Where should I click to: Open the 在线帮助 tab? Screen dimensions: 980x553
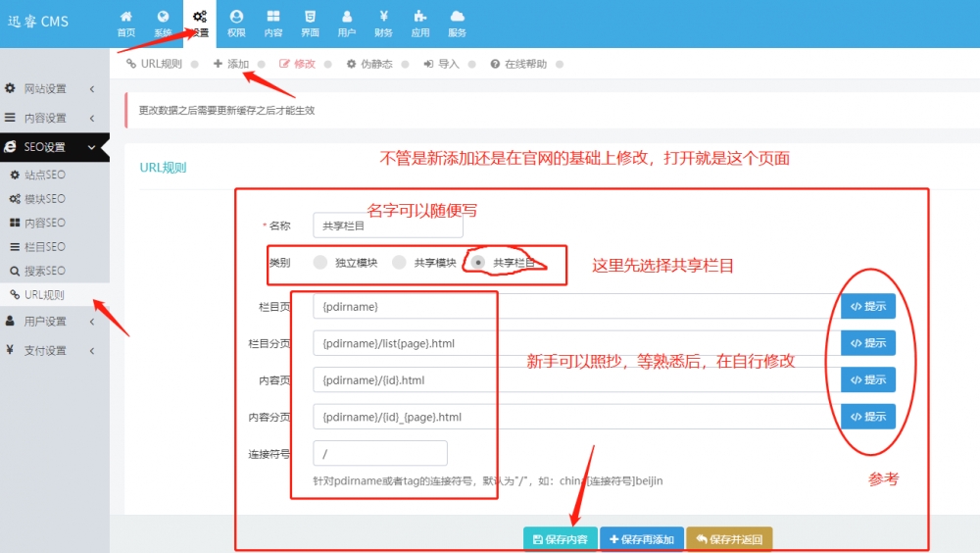tap(518, 64)
